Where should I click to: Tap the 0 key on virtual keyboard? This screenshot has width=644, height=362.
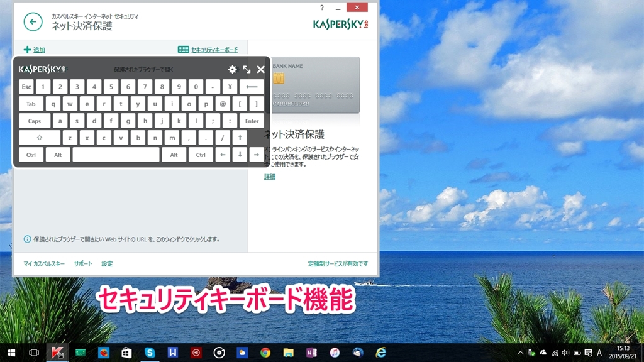(x=196, y=87)
